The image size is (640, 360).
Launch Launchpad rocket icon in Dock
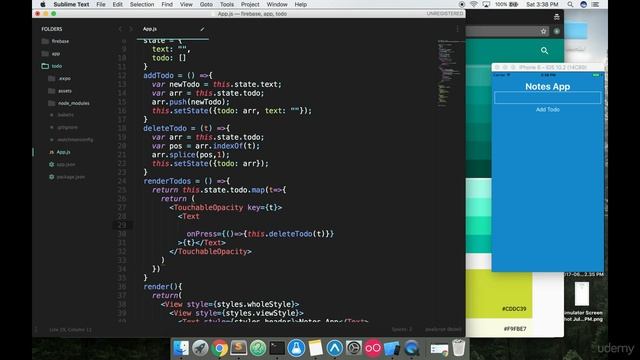pyautogui.click(x=200, y=348)
